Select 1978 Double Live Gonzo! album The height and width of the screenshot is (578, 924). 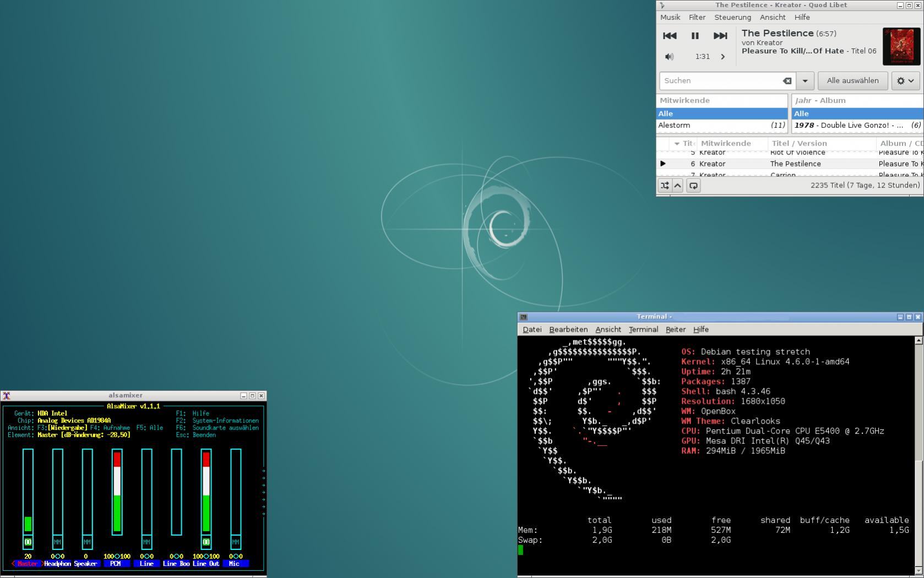(857, 125)
